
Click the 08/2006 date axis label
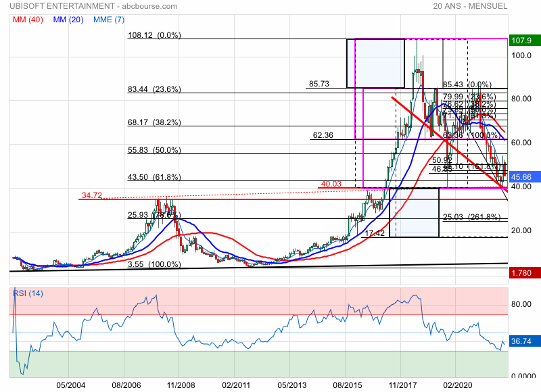(126, 385)
